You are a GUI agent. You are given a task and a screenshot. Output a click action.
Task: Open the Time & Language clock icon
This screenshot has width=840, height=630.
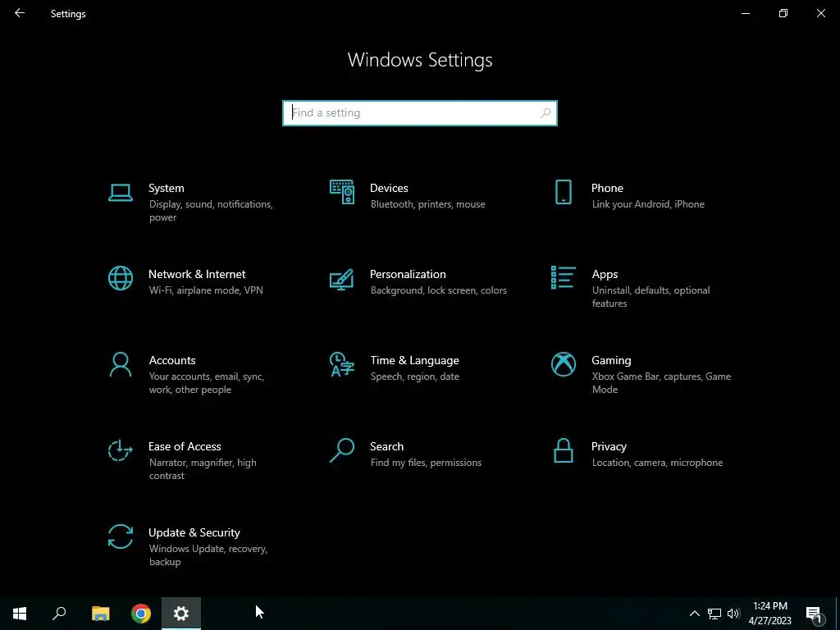pos(342,364)
